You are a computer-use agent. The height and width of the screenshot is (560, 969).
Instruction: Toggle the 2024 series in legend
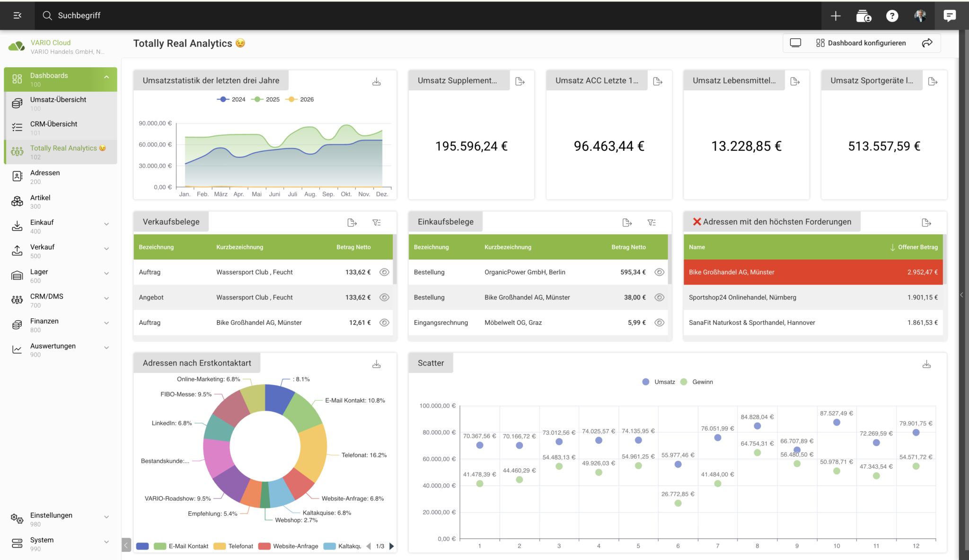(x=231, y=99)
